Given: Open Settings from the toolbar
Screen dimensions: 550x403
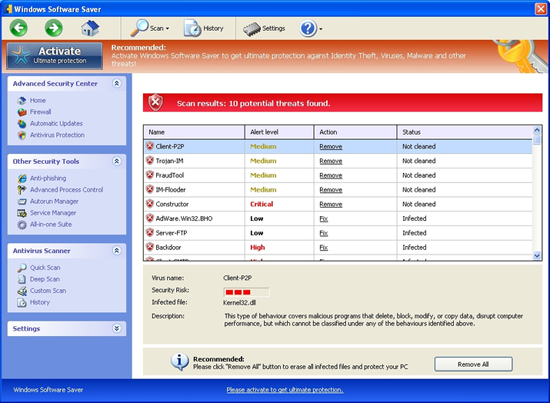Looking at the screenshot, I should pyautogui.click(x=264, y=28).
